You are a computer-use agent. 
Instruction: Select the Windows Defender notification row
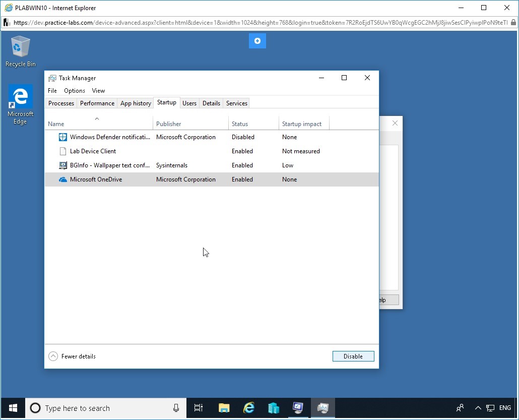212,137
